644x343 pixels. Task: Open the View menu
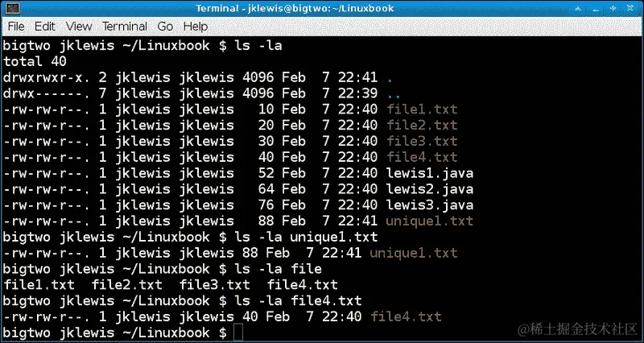(78, 27)
